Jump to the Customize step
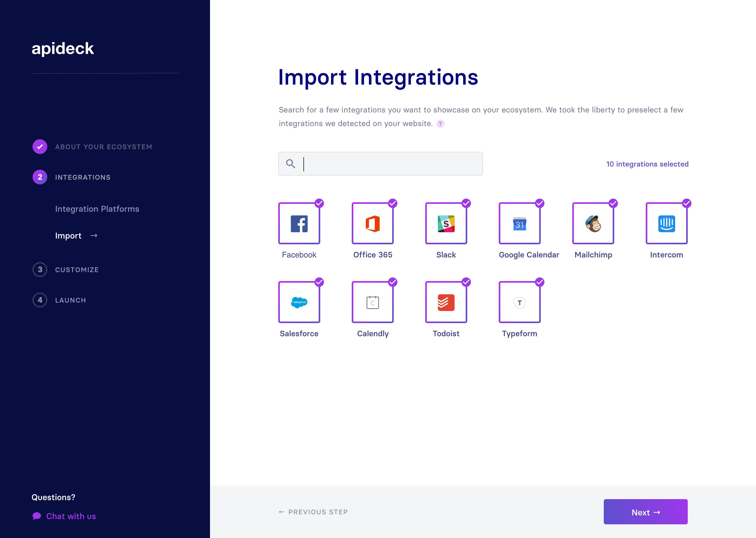 77,270
